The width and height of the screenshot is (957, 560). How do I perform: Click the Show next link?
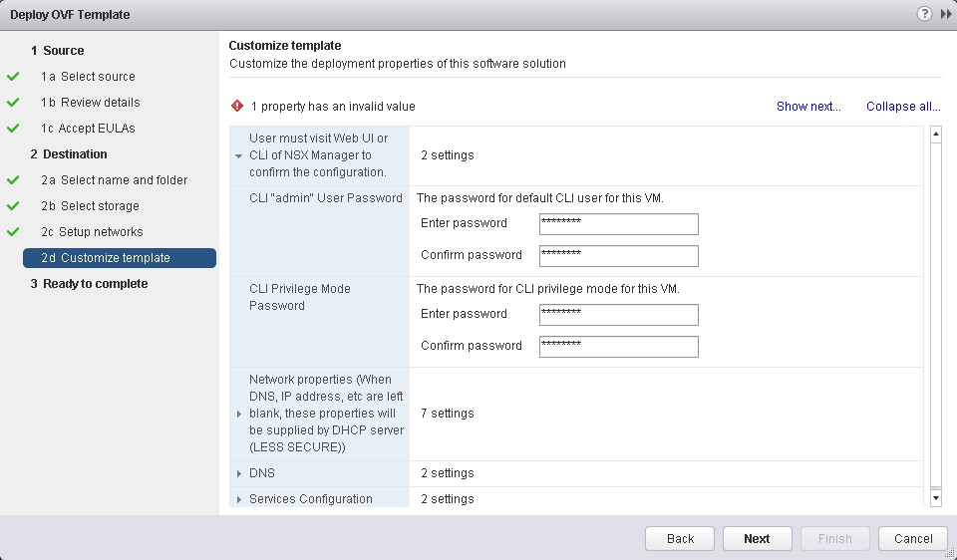pos(808,107)
